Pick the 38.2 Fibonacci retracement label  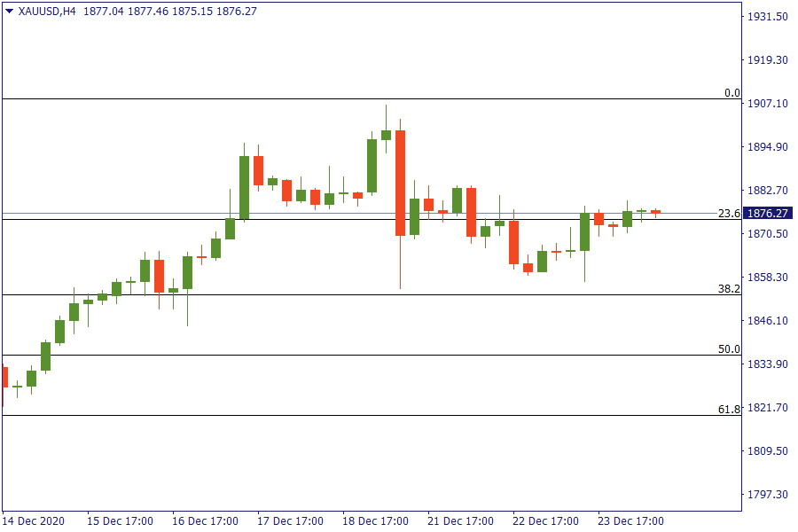728,288
